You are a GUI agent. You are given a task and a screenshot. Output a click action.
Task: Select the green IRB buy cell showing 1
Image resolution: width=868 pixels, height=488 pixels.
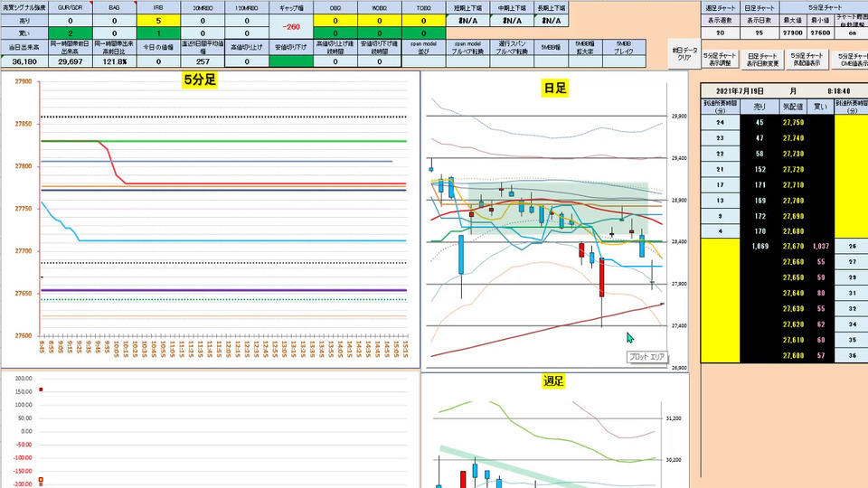pos(158,33)
